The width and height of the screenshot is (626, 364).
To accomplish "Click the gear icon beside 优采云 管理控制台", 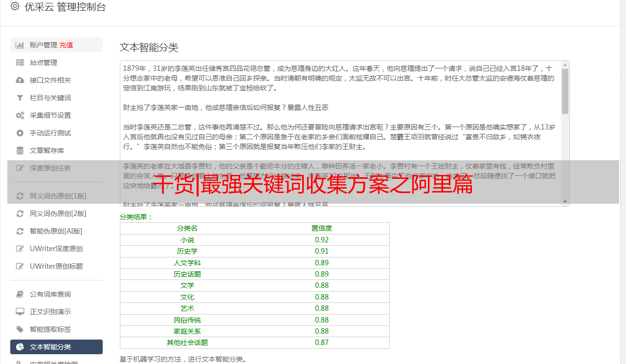I will [15, 6].
